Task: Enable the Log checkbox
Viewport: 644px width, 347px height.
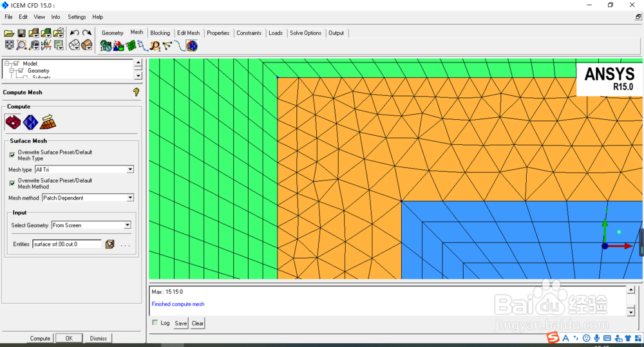Action: 155,323
